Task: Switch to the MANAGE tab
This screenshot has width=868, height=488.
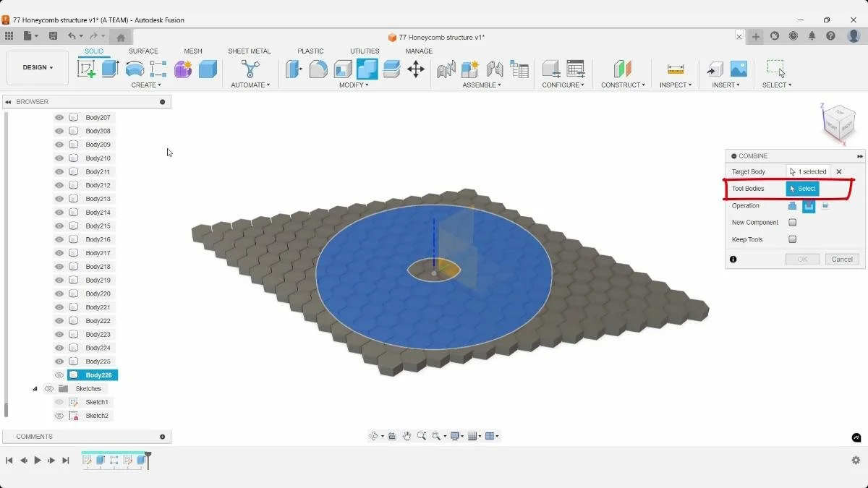Action: click(419, 51)
